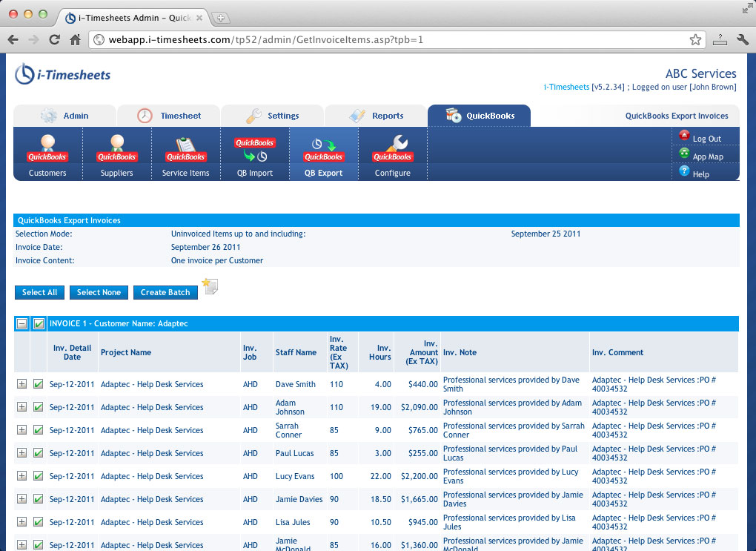
Task: Click the green App Map icon
Action: [684, 154]
